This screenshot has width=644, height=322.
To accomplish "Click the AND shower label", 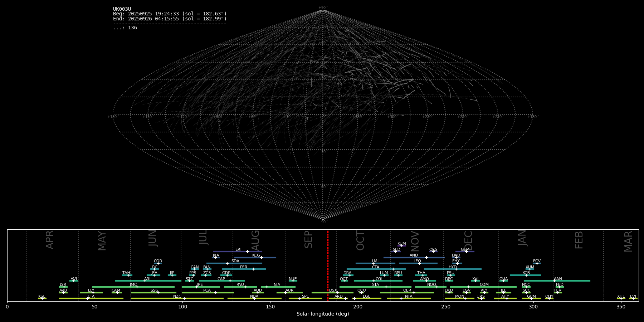I will (x=414, y=255).
